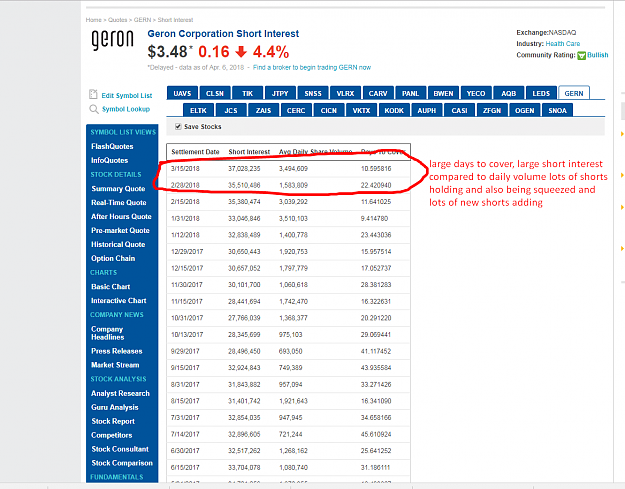Click the Short Interest column header
Screen dimensions: 625x489
[x=249, y=152]
